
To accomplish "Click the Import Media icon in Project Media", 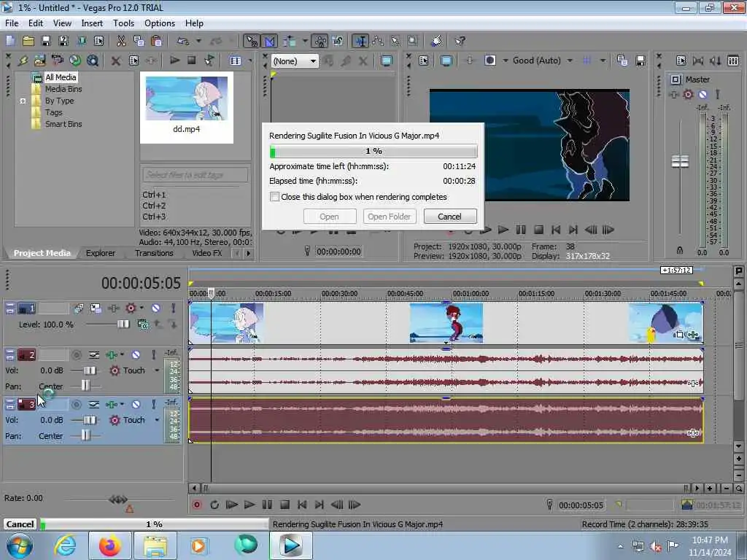I will click(40, 61).
